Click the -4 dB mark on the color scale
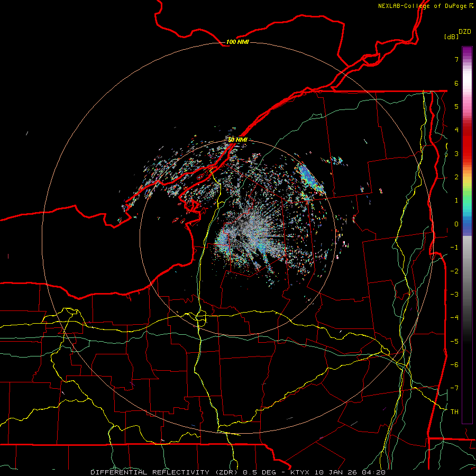Image resolution: width=476 pixels, height=476 pixels. tap(454, 317)
